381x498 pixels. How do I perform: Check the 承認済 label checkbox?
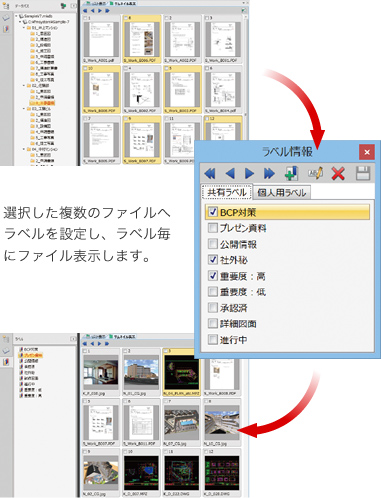(213, 307)
